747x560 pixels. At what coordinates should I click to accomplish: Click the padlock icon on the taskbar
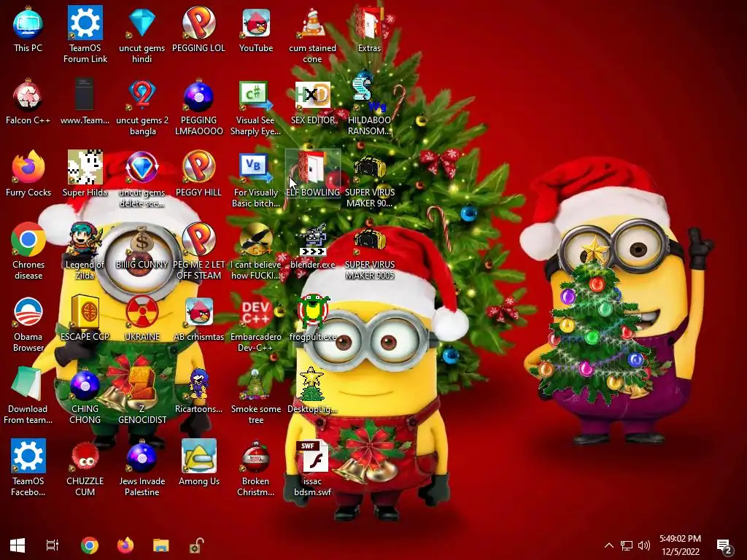pyautogui.click(x=196, y=545)
